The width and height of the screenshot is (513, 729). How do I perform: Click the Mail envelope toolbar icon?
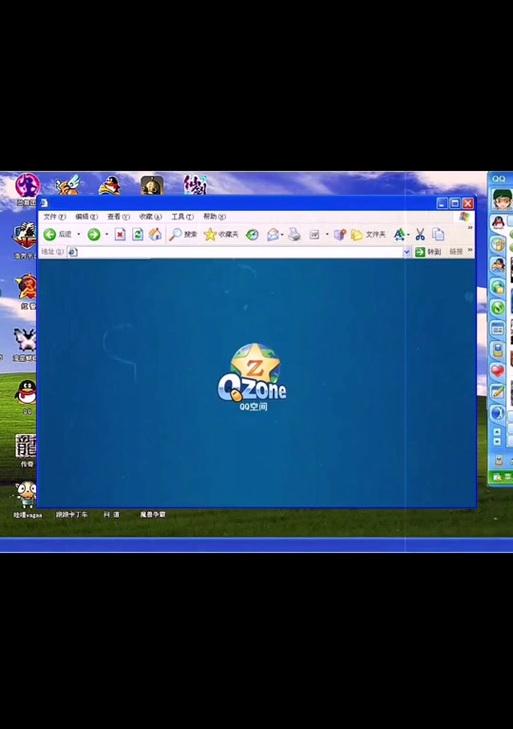pos(273,235)
